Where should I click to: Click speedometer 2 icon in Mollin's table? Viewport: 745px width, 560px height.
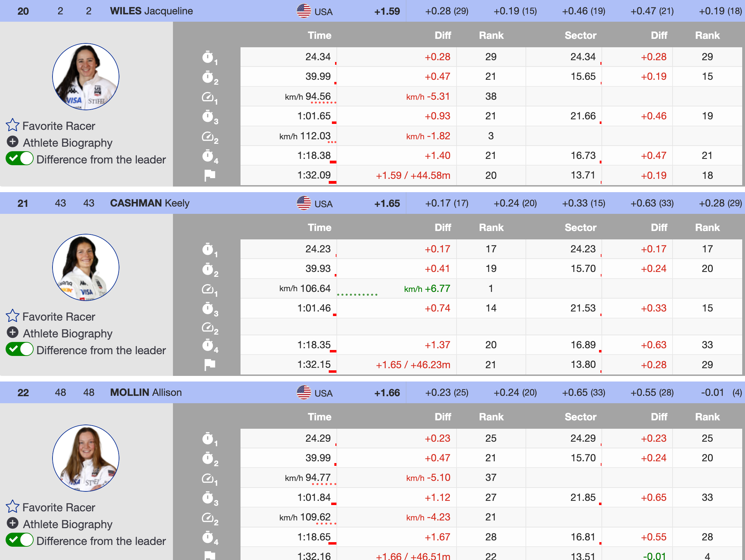(x=208, y=517)
